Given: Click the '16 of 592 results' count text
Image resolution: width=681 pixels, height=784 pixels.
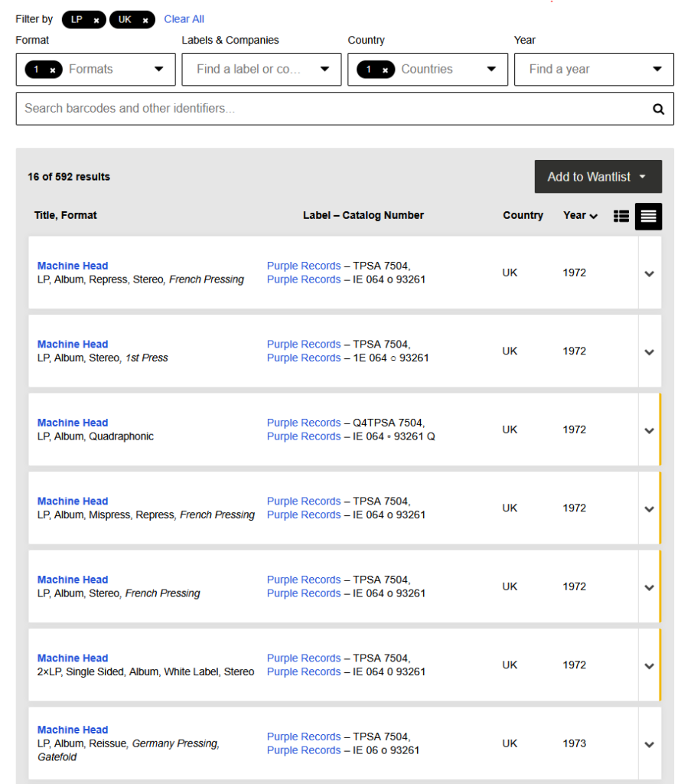Looking at the screenshot, I should 69,177.
